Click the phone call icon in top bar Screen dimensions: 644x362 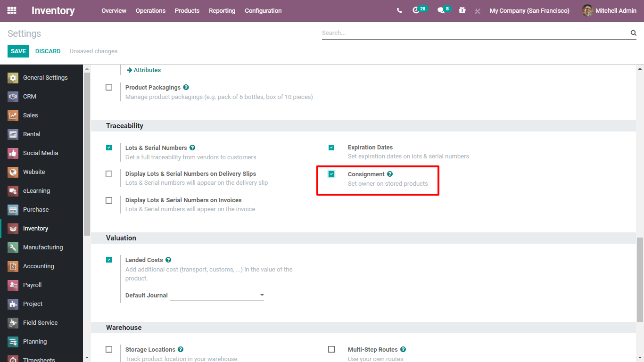[399, 10]
